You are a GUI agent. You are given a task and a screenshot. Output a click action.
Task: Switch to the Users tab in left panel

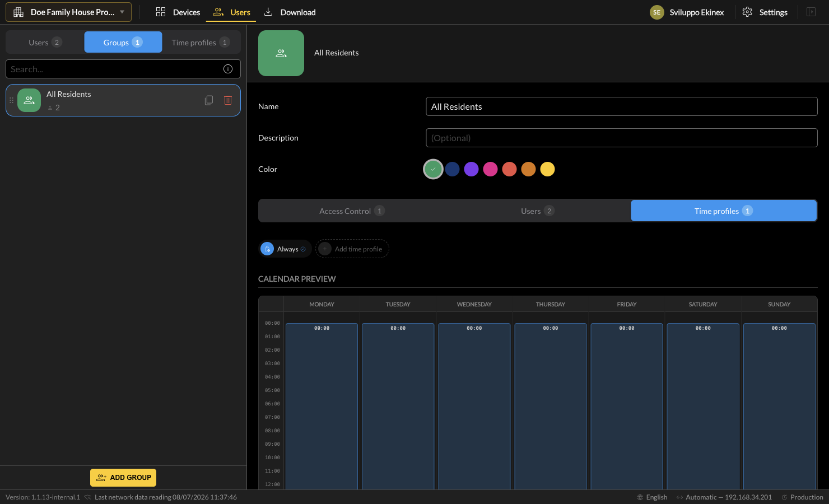click(45, 42)
